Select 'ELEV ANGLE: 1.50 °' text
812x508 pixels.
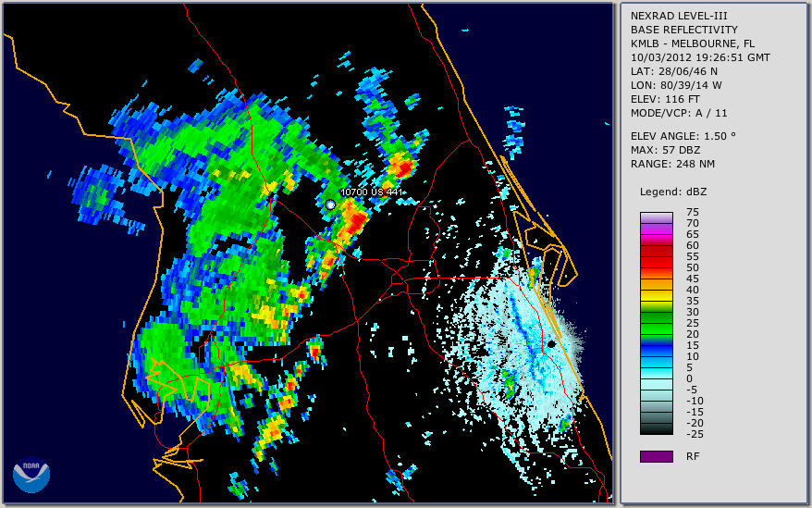[x=683, y=136]
